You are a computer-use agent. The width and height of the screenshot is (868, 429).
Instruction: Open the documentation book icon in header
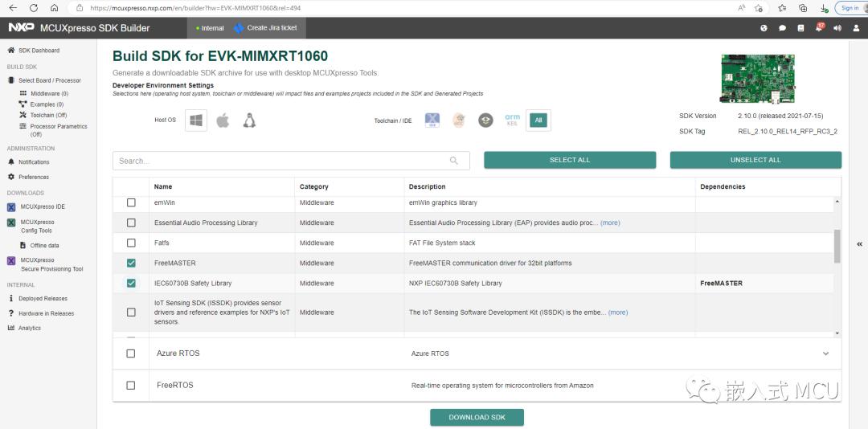click(800, 28)
